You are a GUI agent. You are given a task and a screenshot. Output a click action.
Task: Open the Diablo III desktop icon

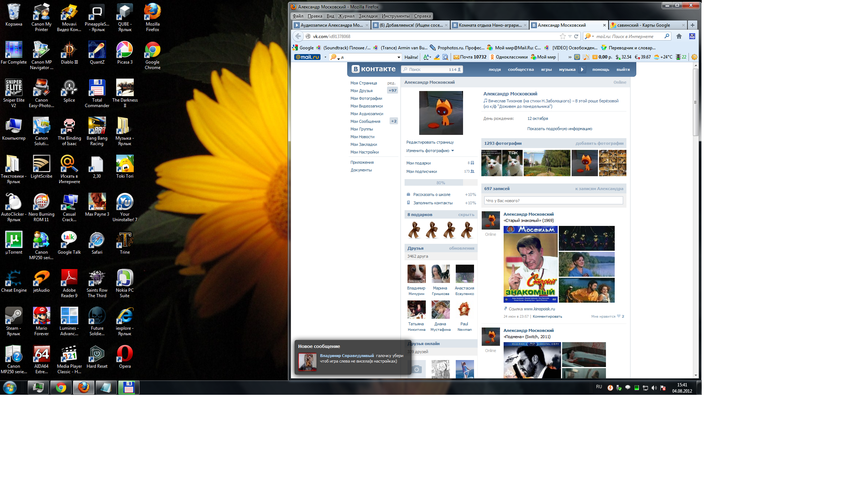(x=69, y=53)
